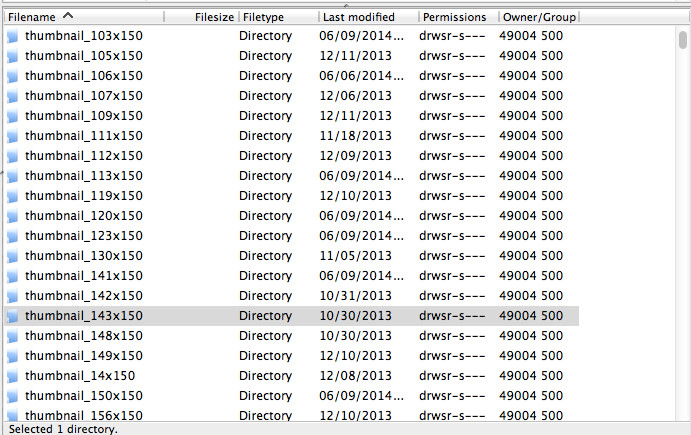Image resolution: width=691 pixels, height=435 pixels.
Task: Click the highlighted thumbnail_143x150 filename
Action: tap(84, 316)
